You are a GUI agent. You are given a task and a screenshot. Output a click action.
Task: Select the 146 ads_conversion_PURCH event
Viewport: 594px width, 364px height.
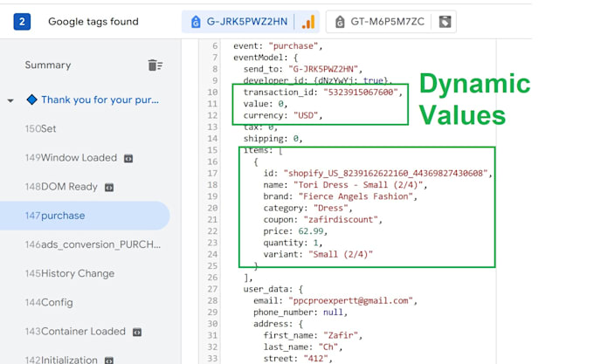pyautogui.click(x=93, y=244)
